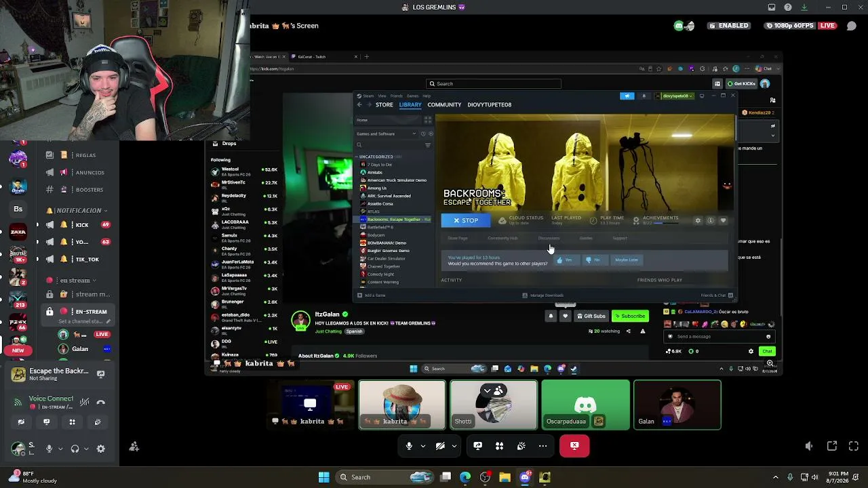Open the game settings gear in the Steam window
Screen dimensions: 868x488
(698, 220)
